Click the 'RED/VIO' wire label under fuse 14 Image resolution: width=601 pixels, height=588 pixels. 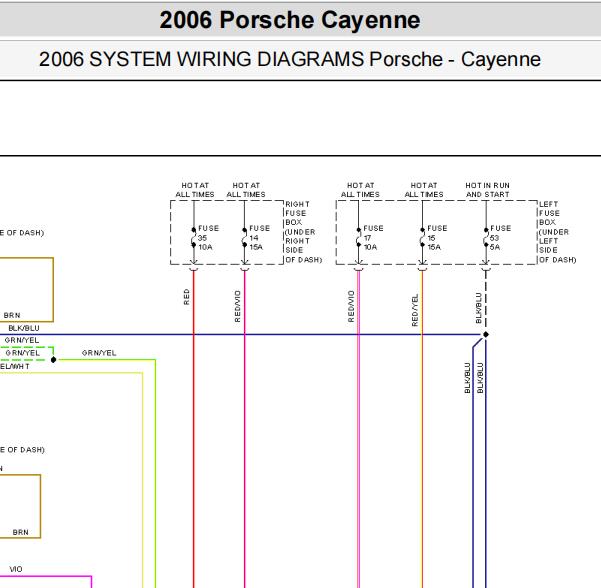[238, 306]
